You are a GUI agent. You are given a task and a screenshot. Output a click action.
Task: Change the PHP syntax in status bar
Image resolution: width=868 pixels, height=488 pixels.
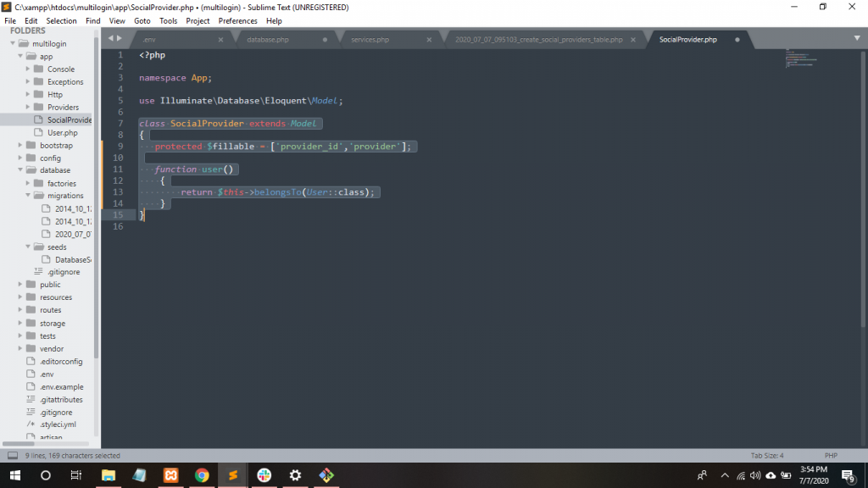831,455
